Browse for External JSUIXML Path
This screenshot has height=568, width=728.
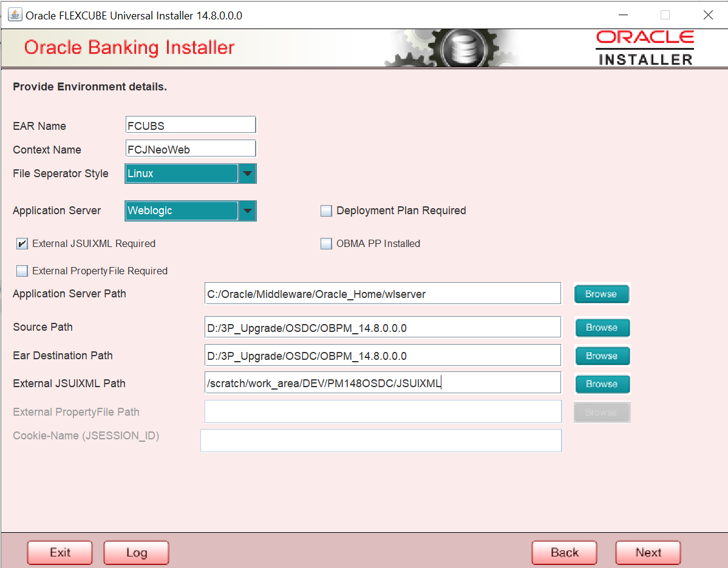603,384
